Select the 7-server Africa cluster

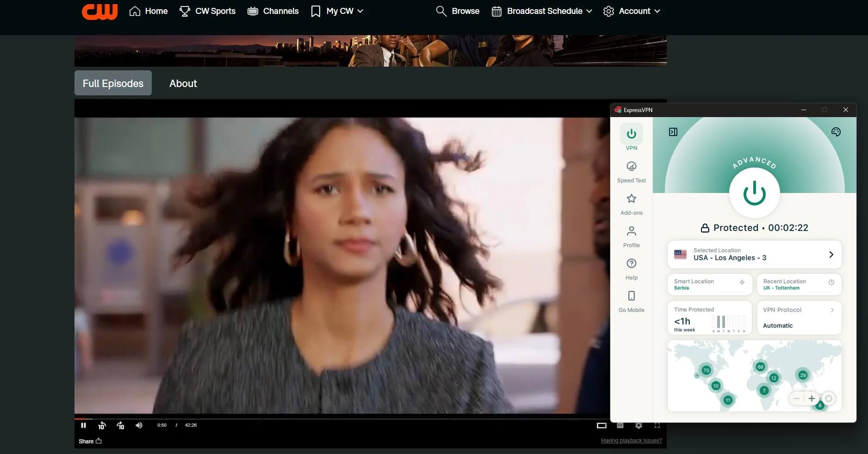point(764,391)
